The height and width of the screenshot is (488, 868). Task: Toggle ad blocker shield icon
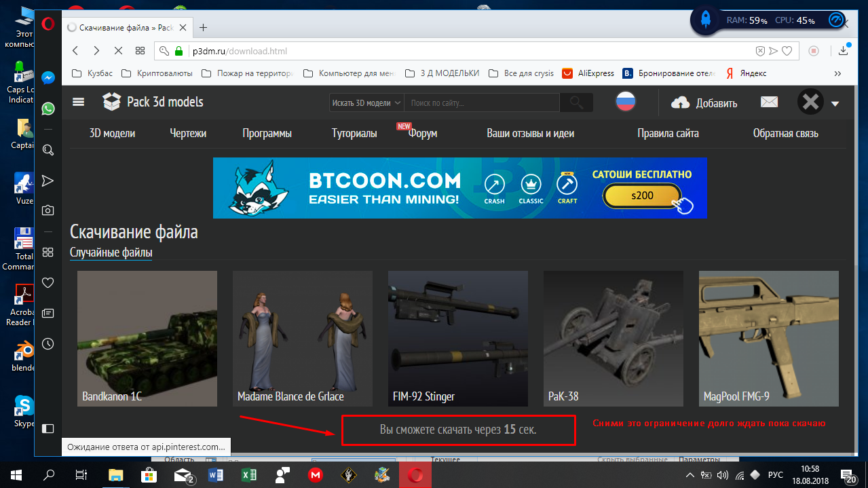point(760,51)
